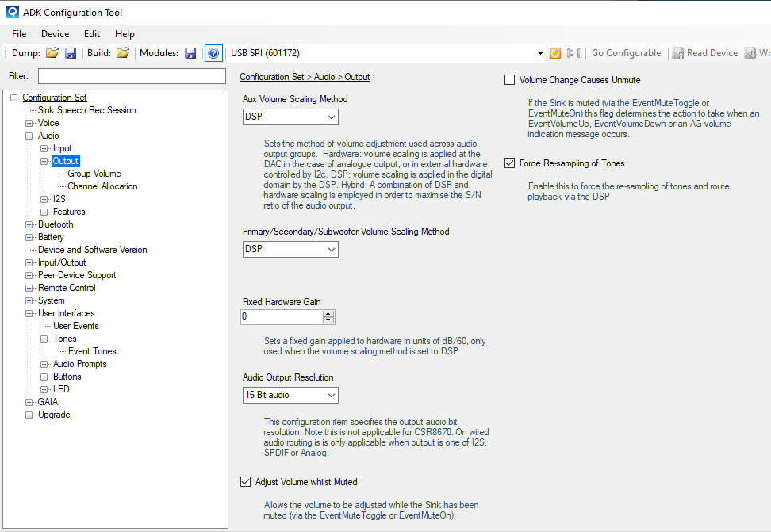The width and height of the screenshot is (771, 532).
Task: Uncheck Force Re-sampling of Tones
Action: click(x=509, y=163)
